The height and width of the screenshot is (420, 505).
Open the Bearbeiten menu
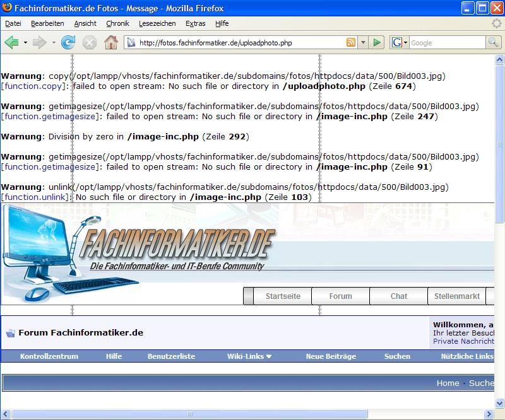47,23
